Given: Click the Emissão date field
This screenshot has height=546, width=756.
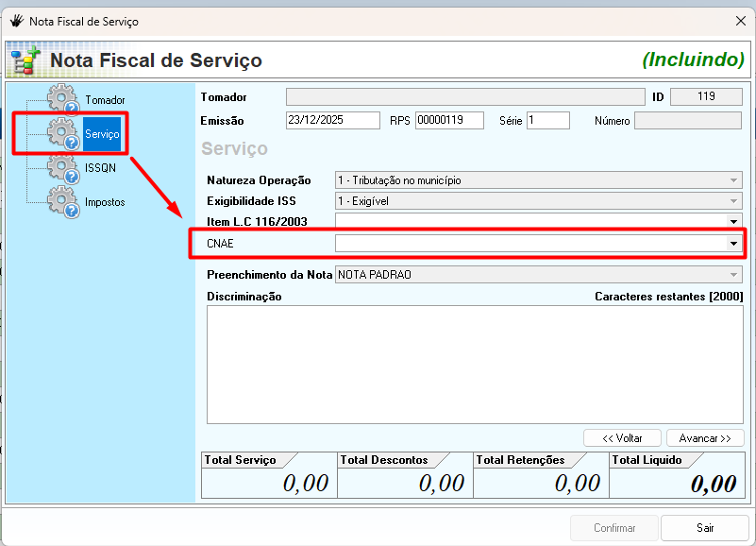Looking at the screenshot, I should (332, 120).
